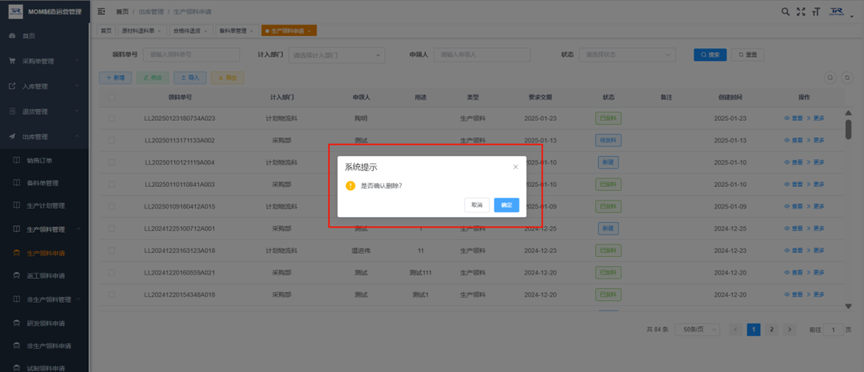Check the row LL20250123180734A023 checkbox
This screenshot has height=372, width=864.
click(112, 118)
